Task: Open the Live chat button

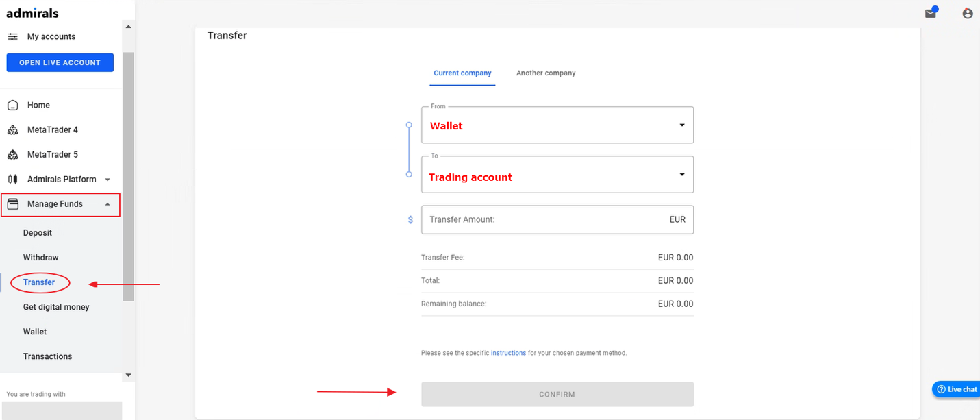Action: 957,389
